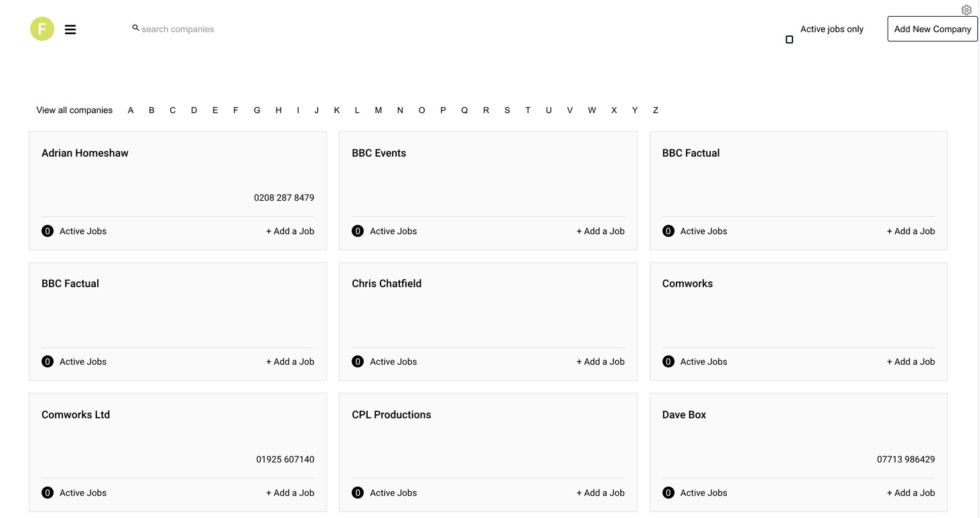This screenshot has height=518, width=980.
Task: Open the hamburger navigation menu
Action: pos(70,29)
